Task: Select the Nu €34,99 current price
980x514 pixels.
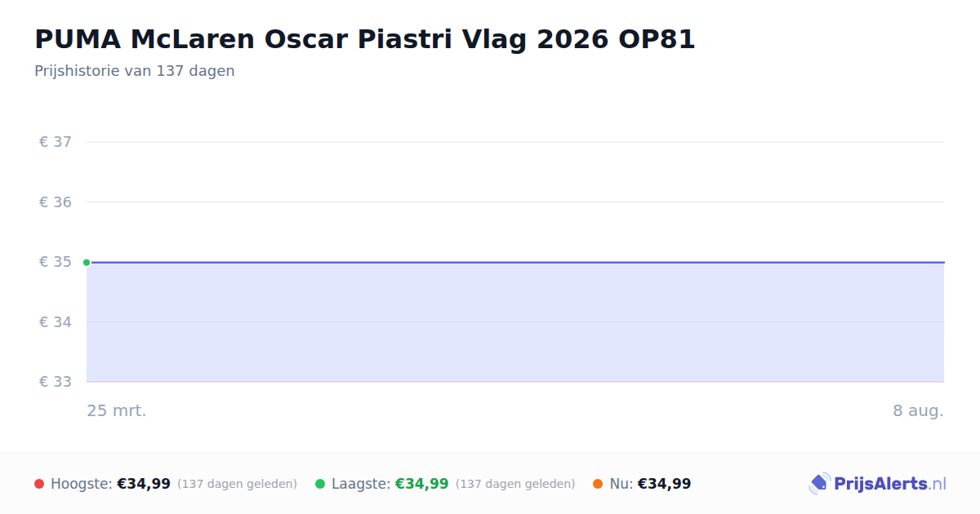Action: (x=664, y=484)
